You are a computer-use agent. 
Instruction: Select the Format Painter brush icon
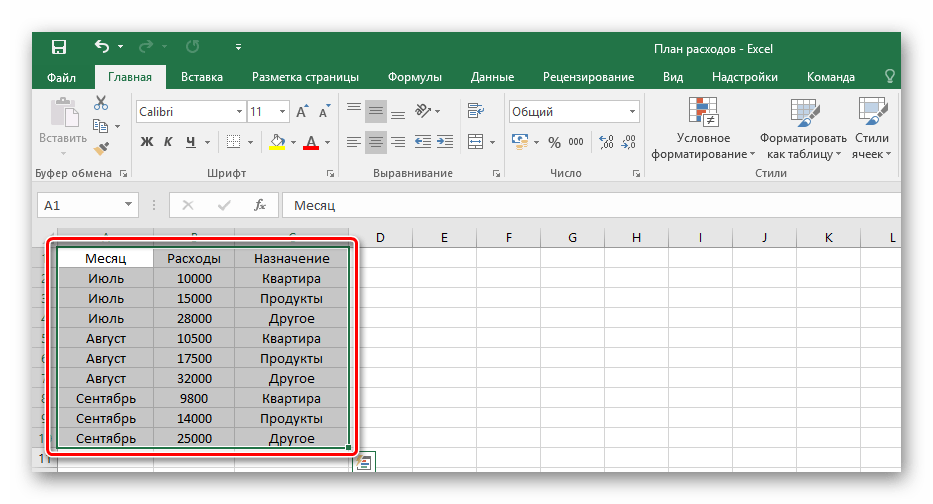tap(101, 148)
